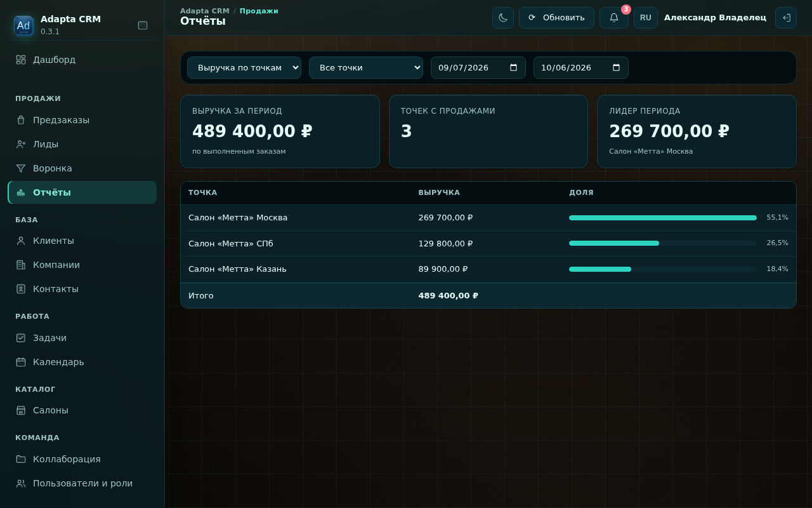The image size is (812, 508).
Task: Collapse the sidebar with the panel icon
Action: tap(143, 25)
